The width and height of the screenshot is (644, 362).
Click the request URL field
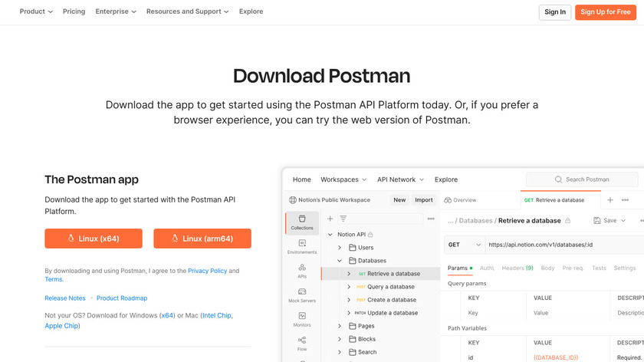pos(565,245)
